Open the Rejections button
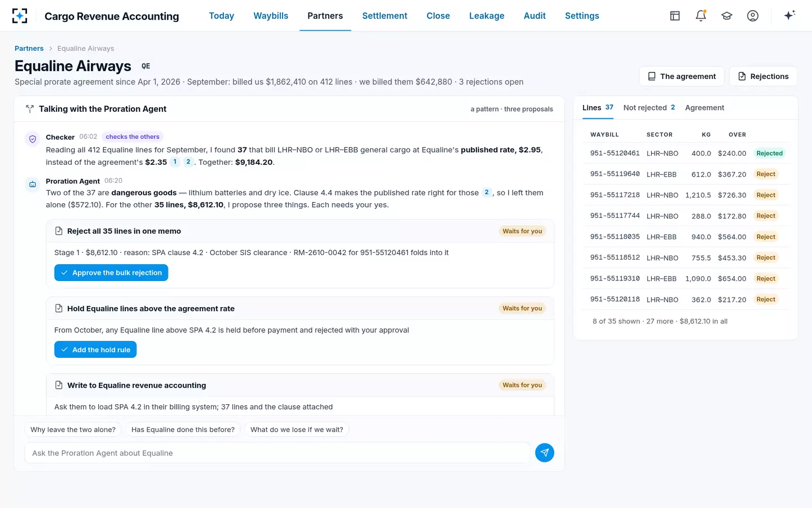 (763, 76)
